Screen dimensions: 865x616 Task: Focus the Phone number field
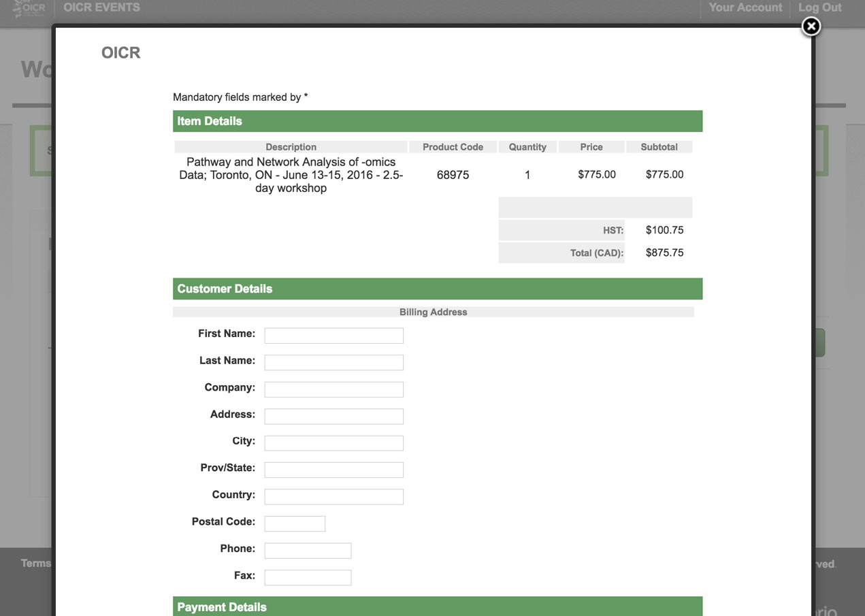[308, 551]
